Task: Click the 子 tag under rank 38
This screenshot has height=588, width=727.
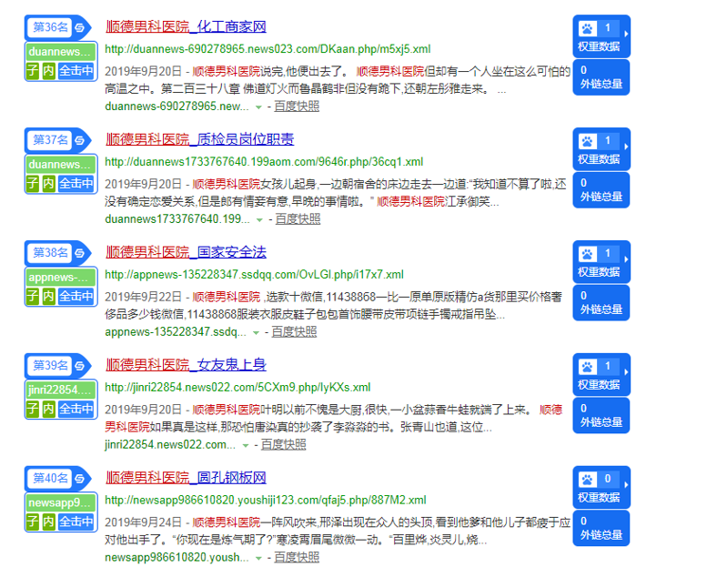Action: pyautogui.click(x=33, y=297)
